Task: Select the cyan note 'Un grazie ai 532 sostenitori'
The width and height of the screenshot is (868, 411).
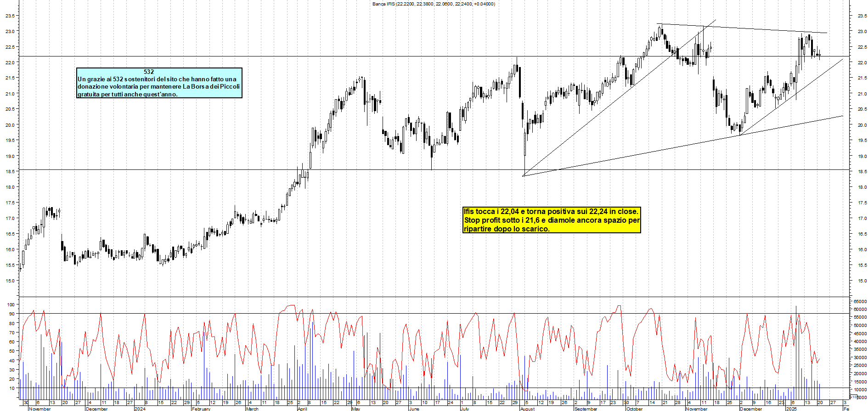Action: pyautogui.click(x=159, y=83)
